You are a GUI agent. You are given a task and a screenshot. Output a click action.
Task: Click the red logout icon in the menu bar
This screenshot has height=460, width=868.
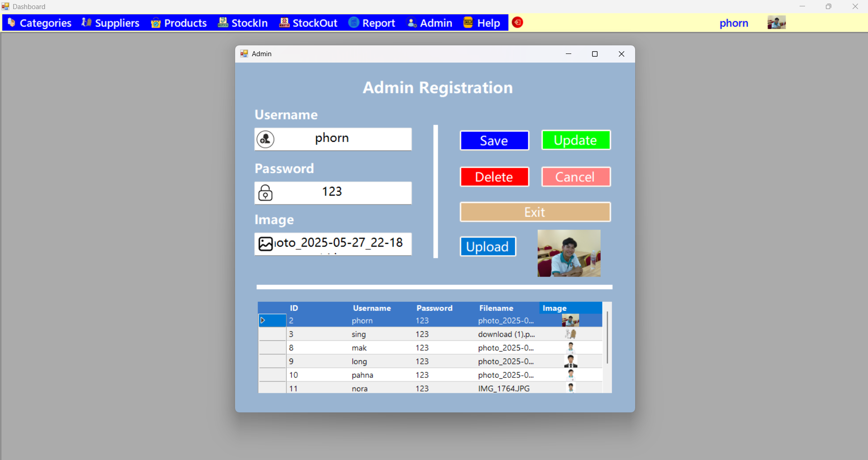click(517, 22)
